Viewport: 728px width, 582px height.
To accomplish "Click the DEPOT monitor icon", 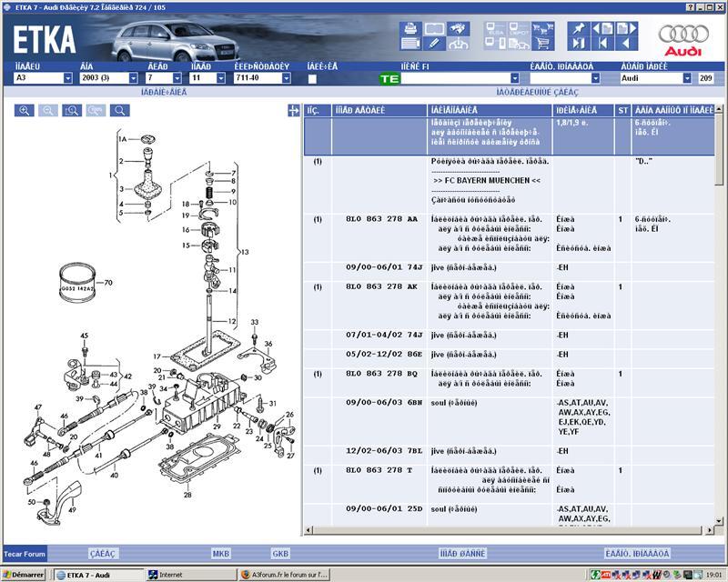I will point(519,29).
